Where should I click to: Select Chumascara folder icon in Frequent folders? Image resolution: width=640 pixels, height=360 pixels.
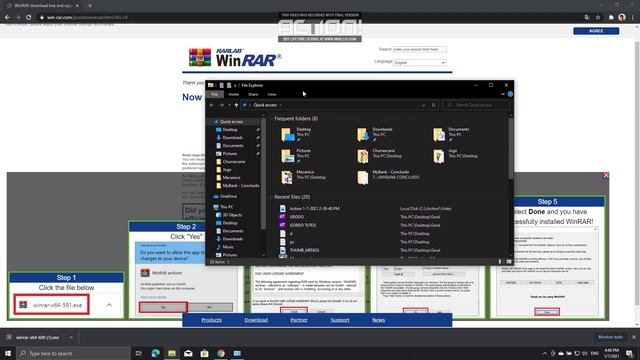pyautogui.click(x=363, y=156)
